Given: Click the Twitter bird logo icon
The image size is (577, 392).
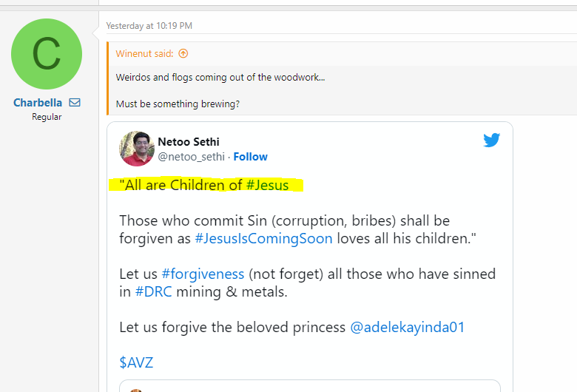Looking at the screenshot, I should (492, 141).
